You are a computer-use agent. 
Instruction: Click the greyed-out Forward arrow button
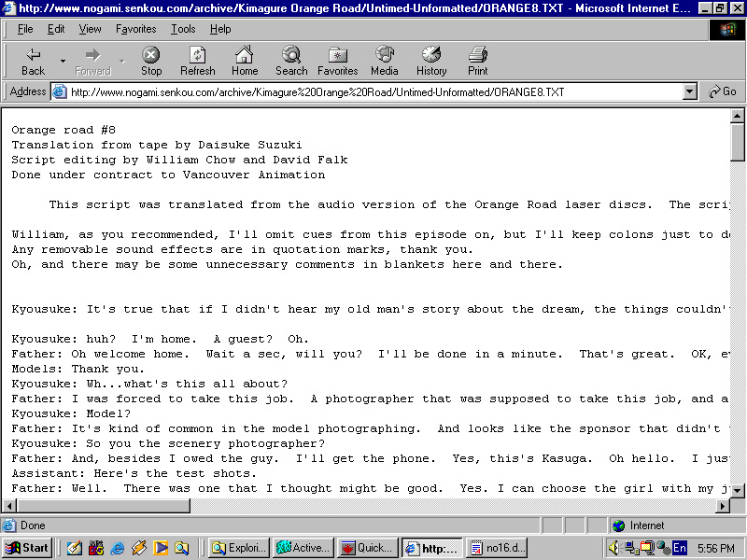point(92,61)
